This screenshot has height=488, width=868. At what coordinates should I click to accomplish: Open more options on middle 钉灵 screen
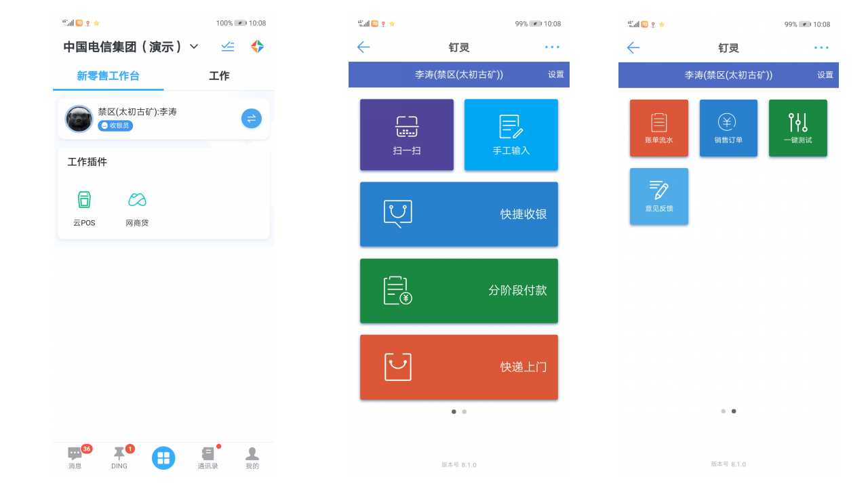552,47
